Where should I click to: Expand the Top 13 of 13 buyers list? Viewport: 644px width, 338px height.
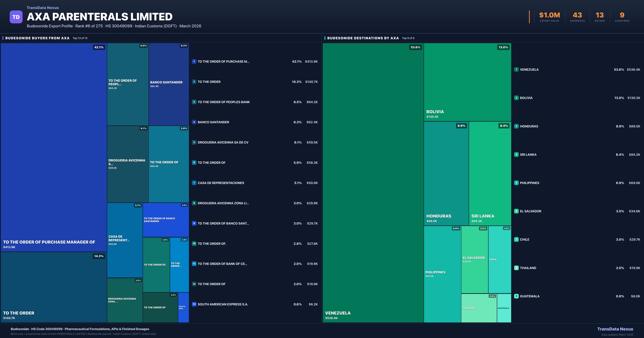pos(80,38)
